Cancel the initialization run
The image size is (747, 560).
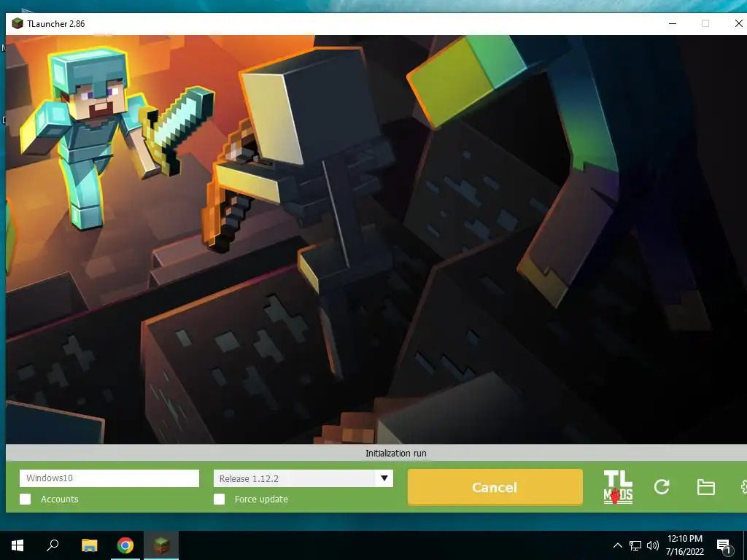(x=495, y=487)
